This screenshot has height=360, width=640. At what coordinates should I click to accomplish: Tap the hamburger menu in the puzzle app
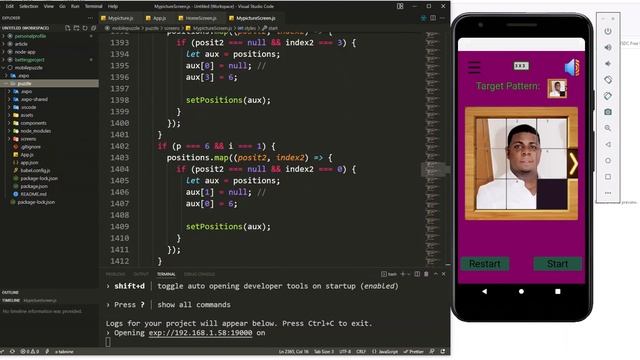click(474, 67)
